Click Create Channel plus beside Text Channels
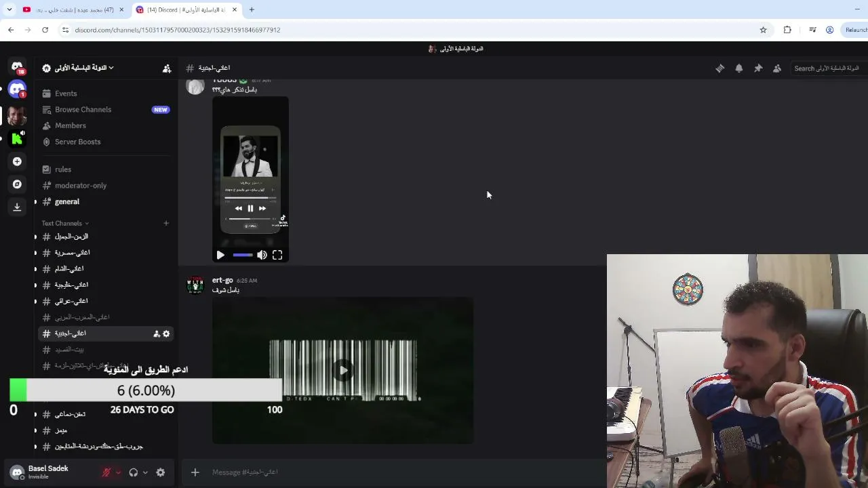This screenshot has height=488, width=868. [166, 223]
